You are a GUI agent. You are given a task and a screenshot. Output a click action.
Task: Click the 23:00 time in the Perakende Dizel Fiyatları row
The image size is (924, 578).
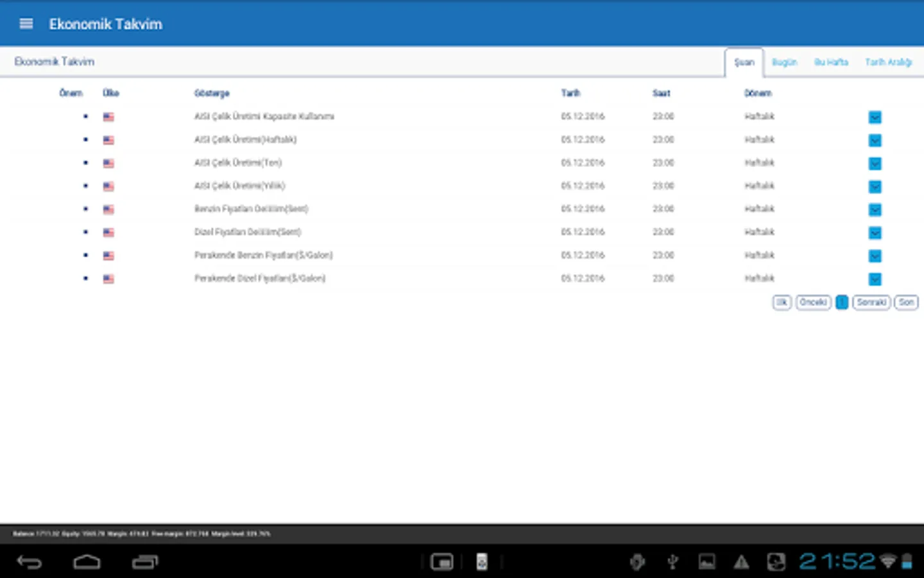(x=663, y=278)
